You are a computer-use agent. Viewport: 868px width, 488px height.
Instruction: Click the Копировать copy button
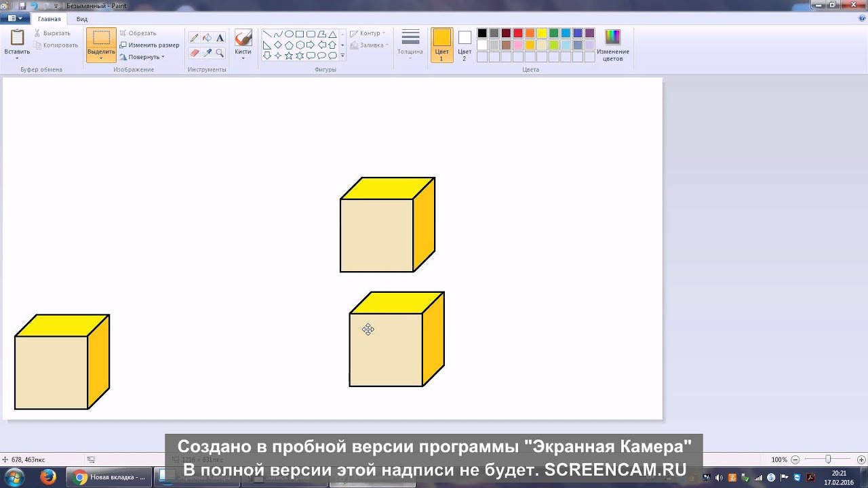click(x=56, y=45)
